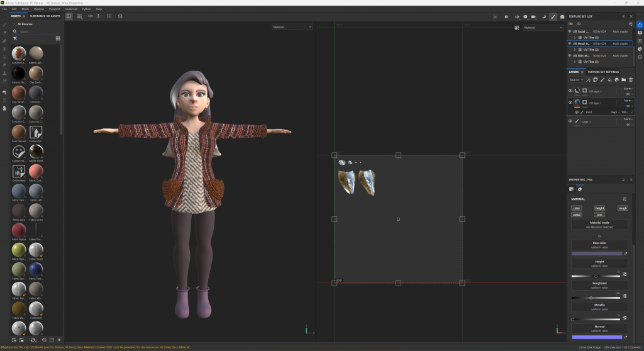Open the 3D viewport Material dropdown
Screen dimensions: 644x351
click(x=292, y=27)
